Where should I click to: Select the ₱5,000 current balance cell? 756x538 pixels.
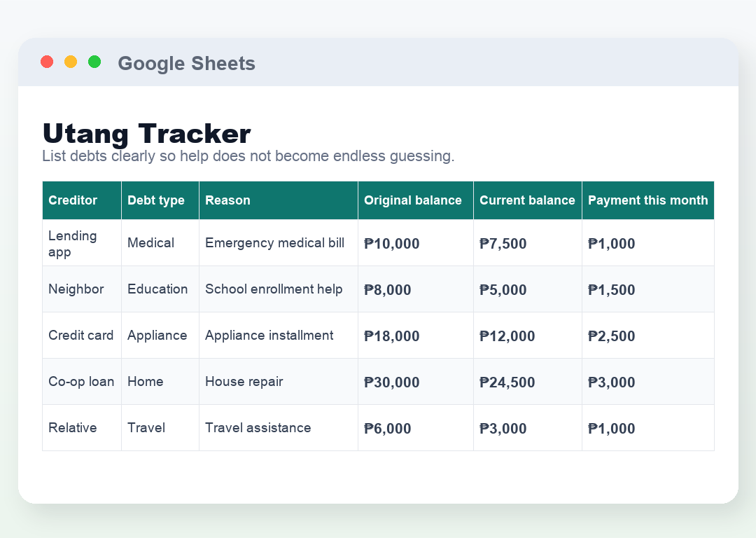pos(528,289)
